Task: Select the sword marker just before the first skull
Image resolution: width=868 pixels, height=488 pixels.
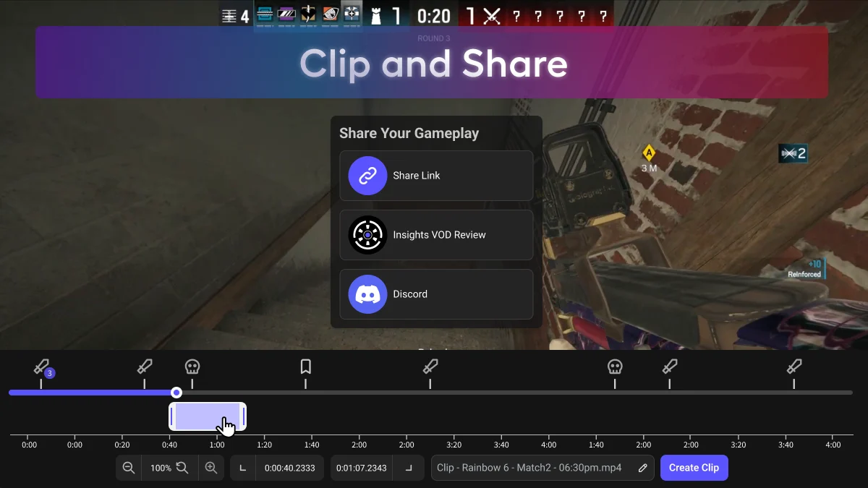Action: point(145,367)
